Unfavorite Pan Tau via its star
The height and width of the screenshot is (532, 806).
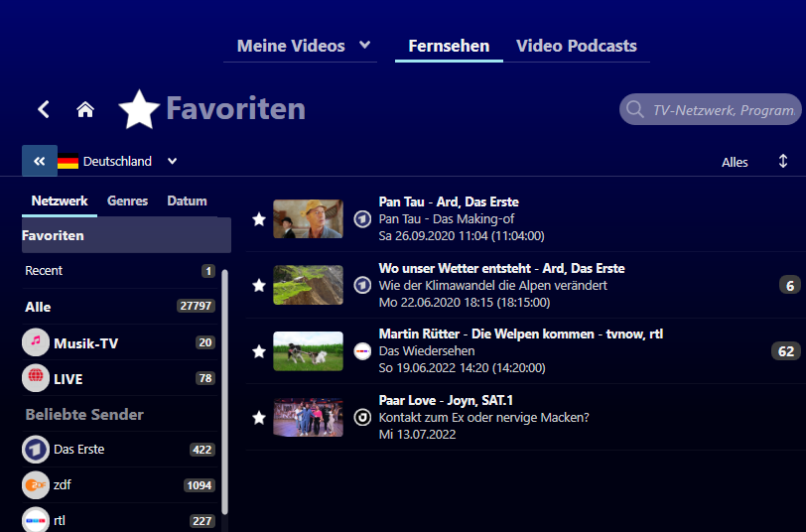(259, 219)
